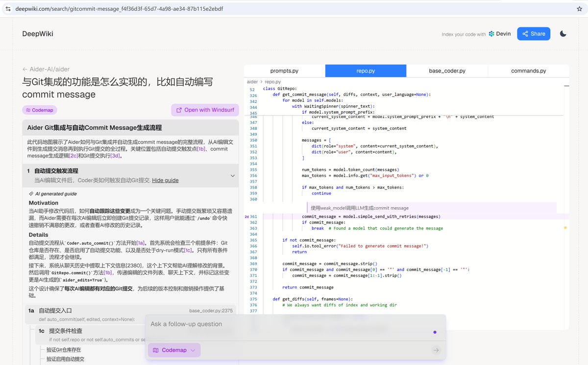Open the prompts.py tab
The height and width of the screenshot is (365, 588).
pos(284,71)
